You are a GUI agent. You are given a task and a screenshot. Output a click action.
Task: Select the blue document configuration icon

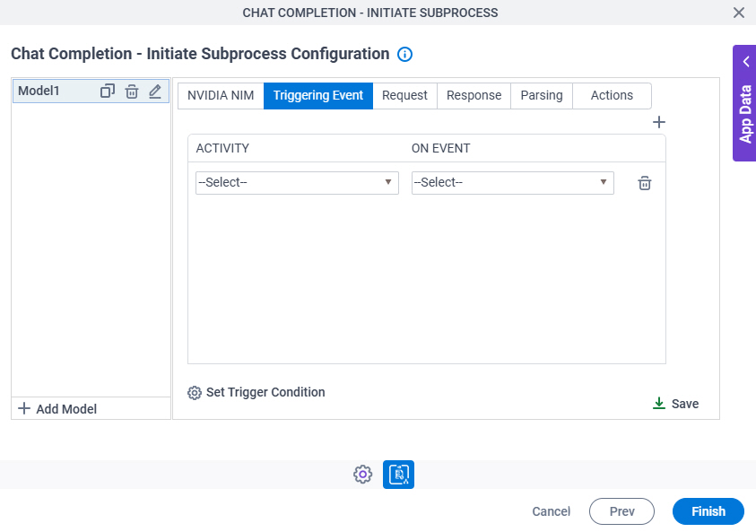pos(398,474)
